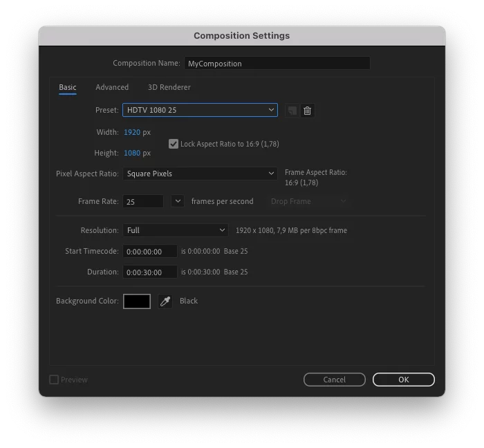The image size is (484, 448).
Task: Open the Preset dropdown HDTV 1080 25
Action: coord(200,110)
